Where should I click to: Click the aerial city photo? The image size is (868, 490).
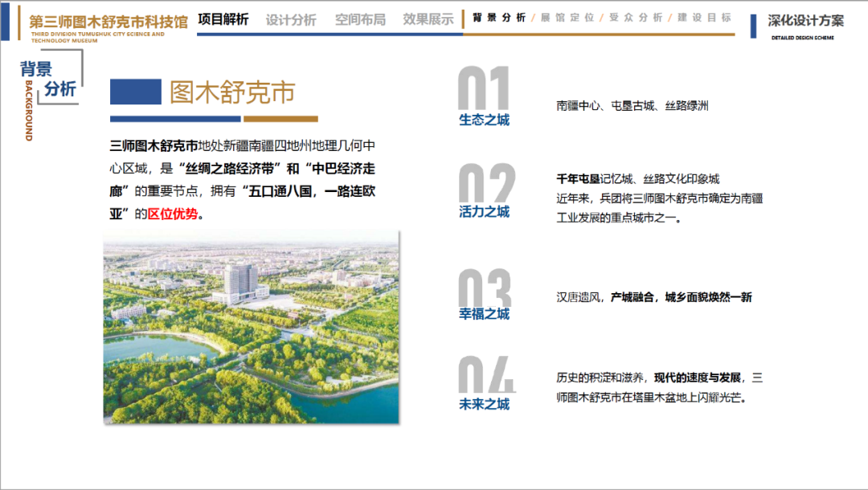point(252,328)
